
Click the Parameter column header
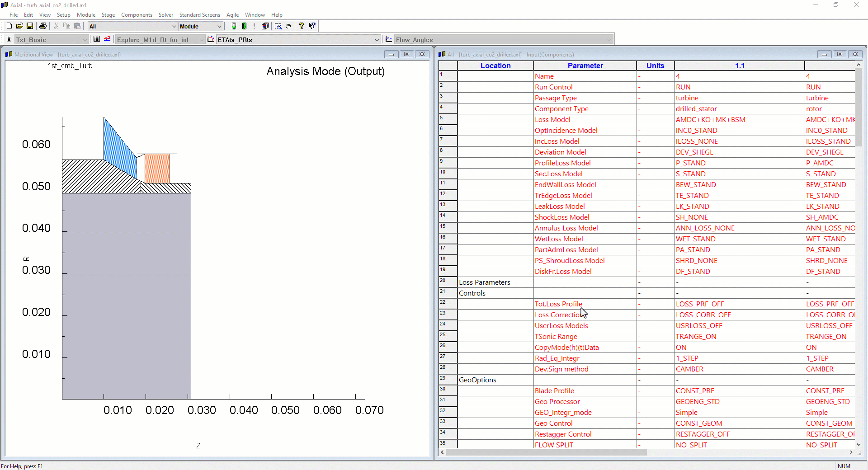click(585, 66)
